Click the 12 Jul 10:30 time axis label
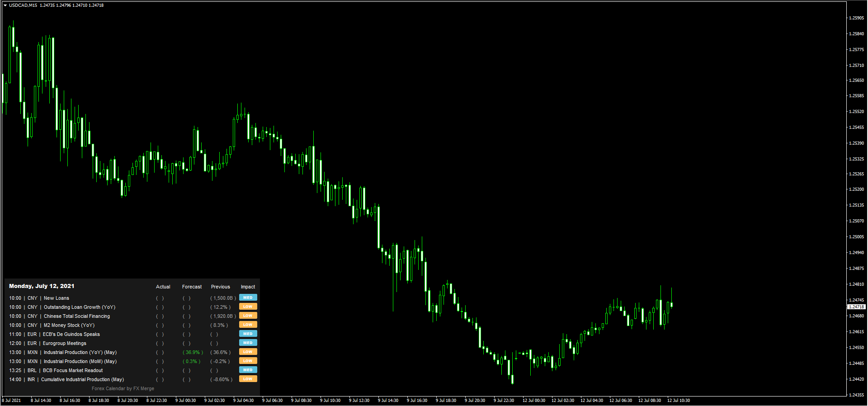 679,401
